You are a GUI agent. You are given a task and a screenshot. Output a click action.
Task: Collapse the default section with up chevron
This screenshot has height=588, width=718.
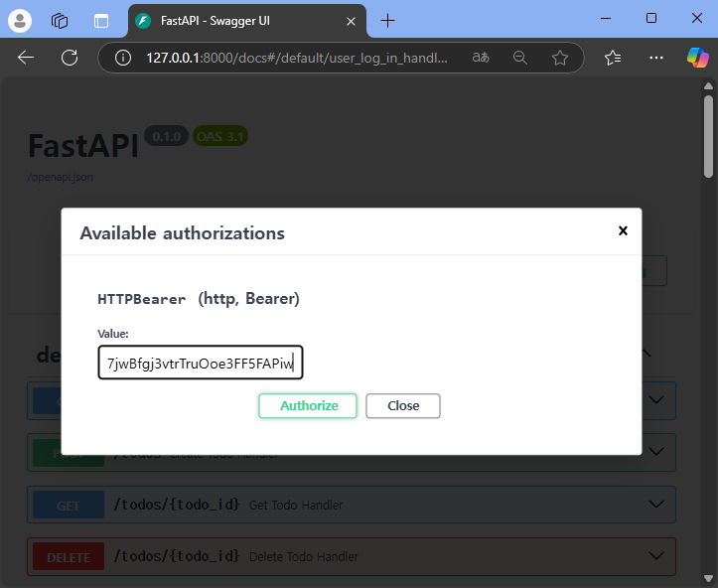click(x=646, y=353)
